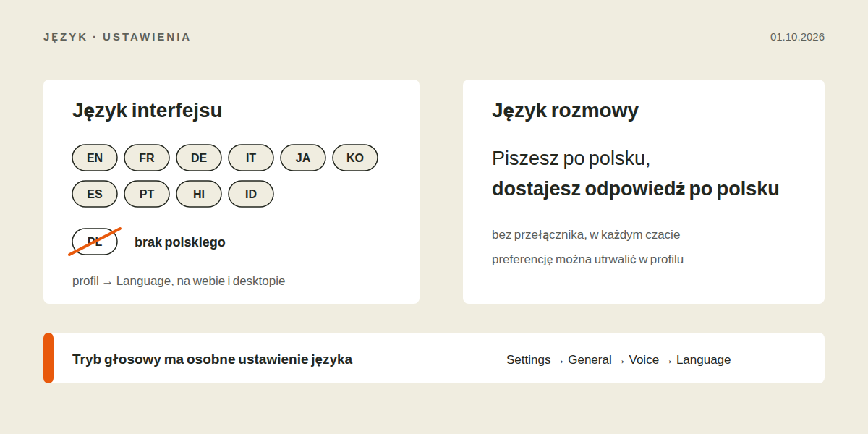Click the "Język rozmowy" heading
This screenshot has height=434, width=868.
(x=565, y=111)
